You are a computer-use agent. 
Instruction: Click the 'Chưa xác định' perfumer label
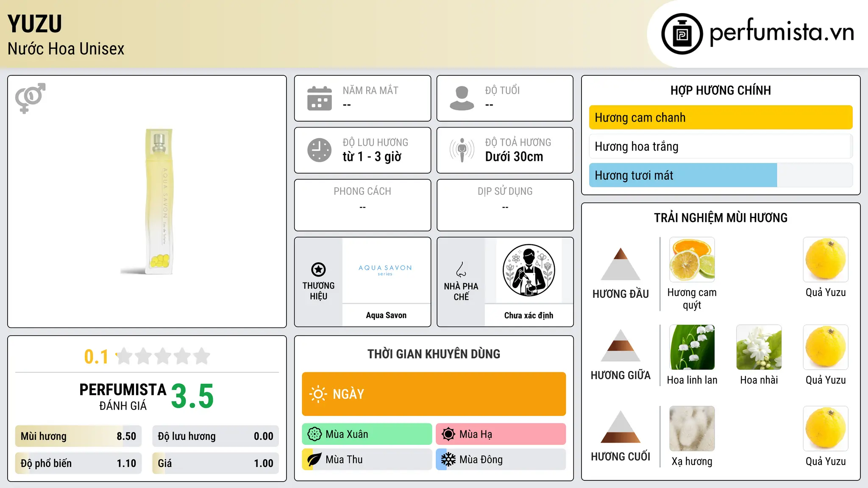[x=529, y=315]
